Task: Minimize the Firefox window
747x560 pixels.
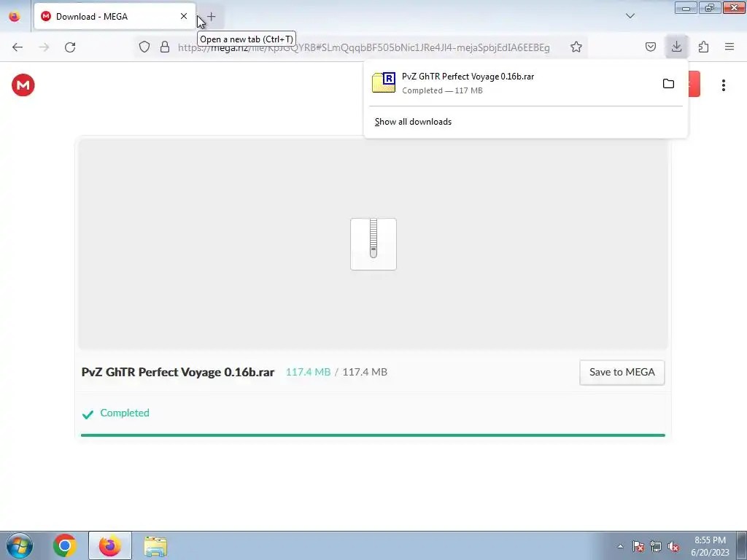Action: point(686,8)
